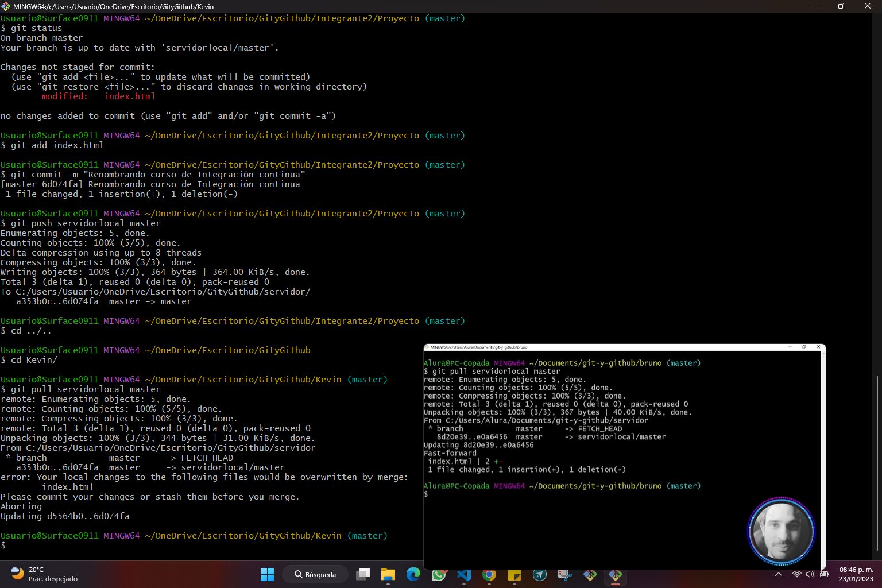This screenshot has width=882, height=588.
Task: Click the empty $ prompt in Alura window
Action: (x=426, y=494)
